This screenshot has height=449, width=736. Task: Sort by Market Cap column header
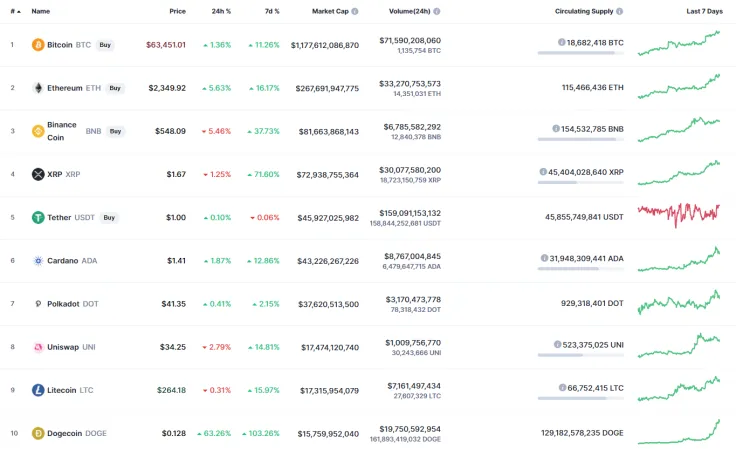point(330,11)
